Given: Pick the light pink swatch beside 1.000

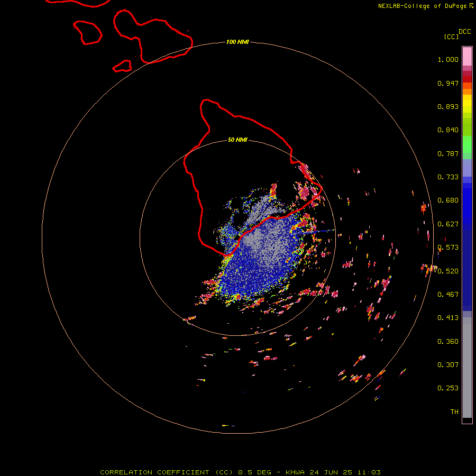Looking at the screenshot, I should pyautogui.click(x=467, y=57).
